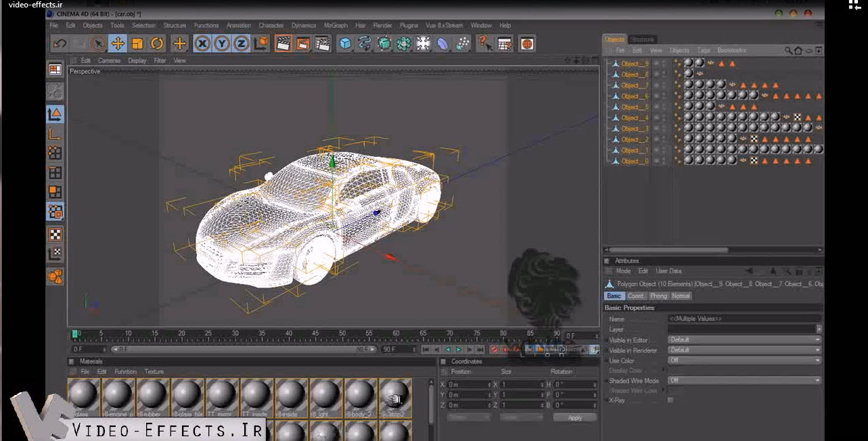Select the Live Selection arrow tool
This screenshot has width=868, height=441.
[98, 44]
